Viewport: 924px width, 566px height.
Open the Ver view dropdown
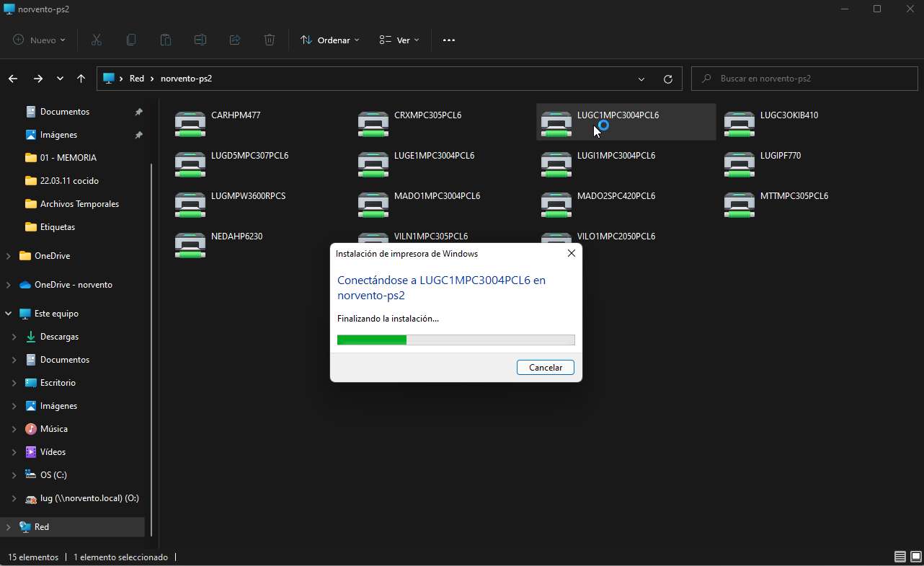pyautogui.click(x=399, y=40)
